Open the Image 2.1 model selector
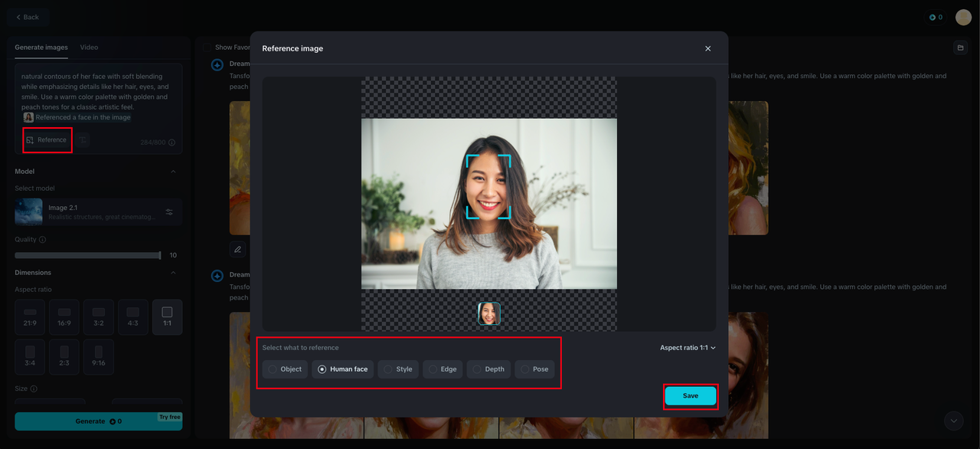This screenshot has width=980, height=449. point(98,212)
